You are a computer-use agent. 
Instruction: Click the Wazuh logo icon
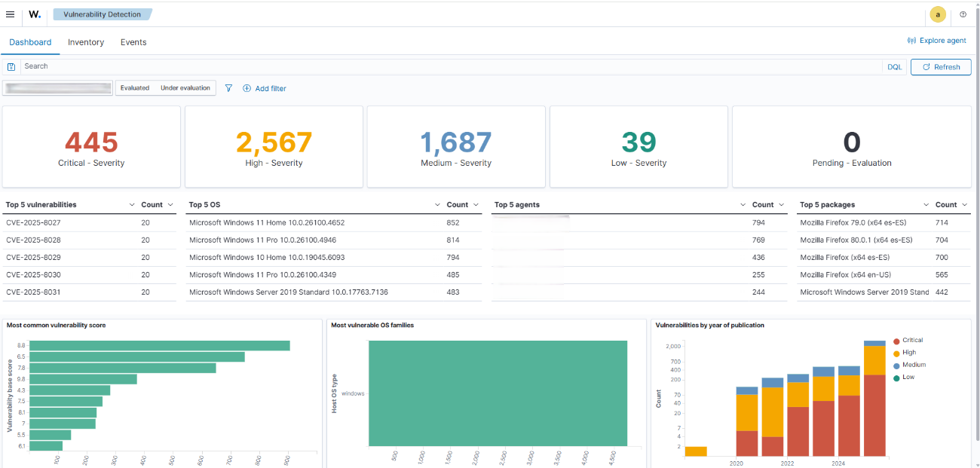click(x=35, y=14)
